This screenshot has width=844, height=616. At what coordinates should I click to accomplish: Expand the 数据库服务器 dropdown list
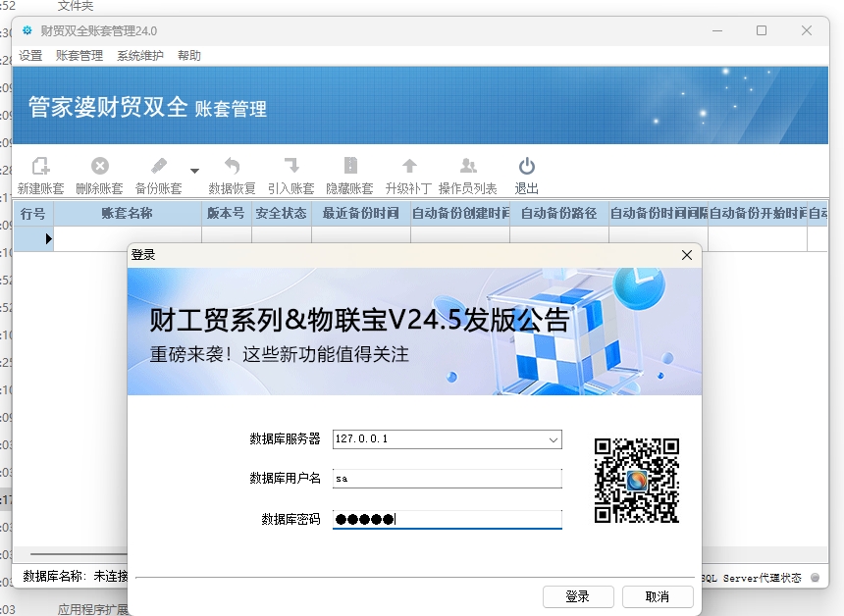554,439
